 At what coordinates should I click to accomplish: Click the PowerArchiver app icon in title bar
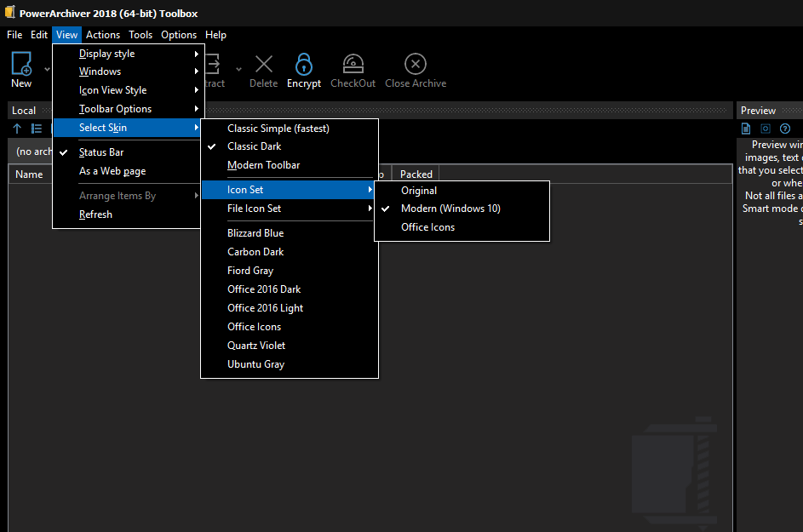(x=9, y=12)
